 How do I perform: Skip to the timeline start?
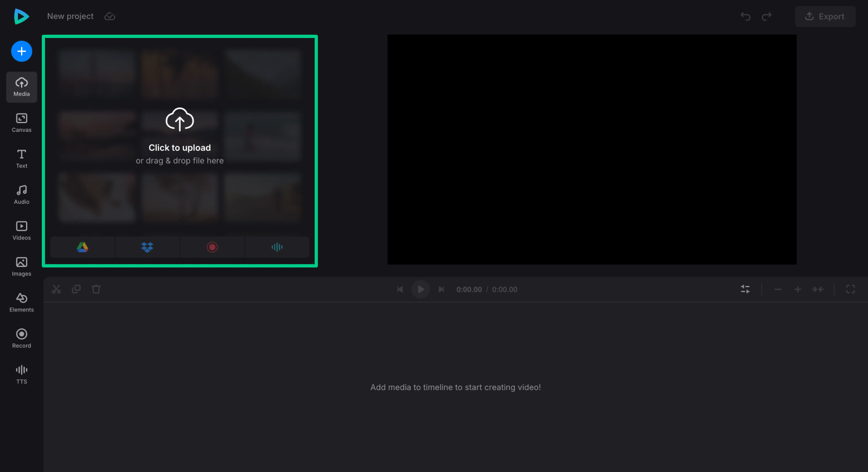(x=400, y=290)
